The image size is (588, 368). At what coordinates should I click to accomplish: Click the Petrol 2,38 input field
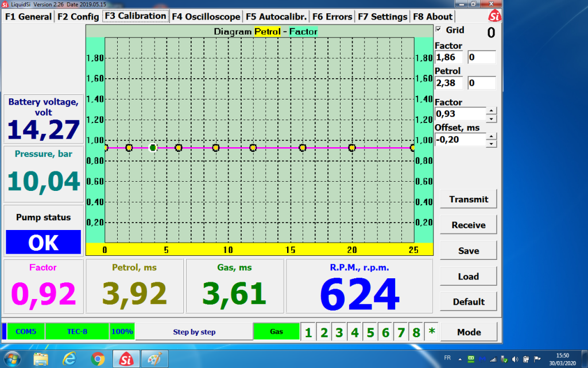450,83
